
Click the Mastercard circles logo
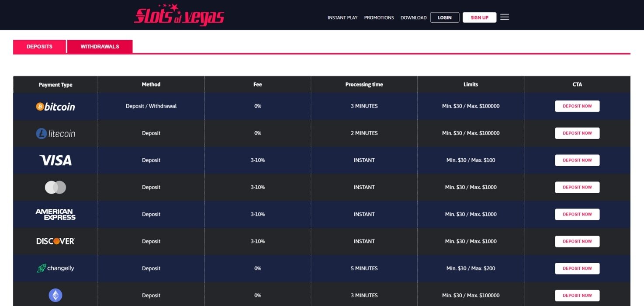(55, 188)
